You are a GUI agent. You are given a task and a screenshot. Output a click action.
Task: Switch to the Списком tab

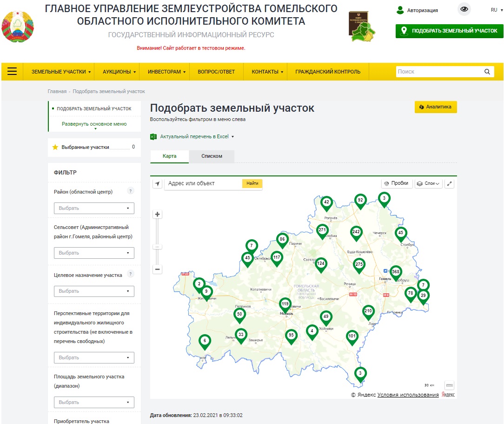[212, 156]
